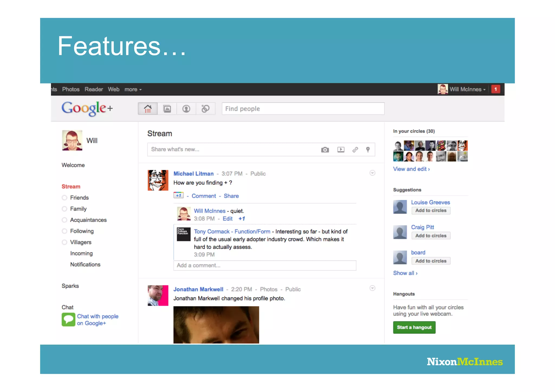Click Comment on Michael Litman's post

(x=204, y=196)
